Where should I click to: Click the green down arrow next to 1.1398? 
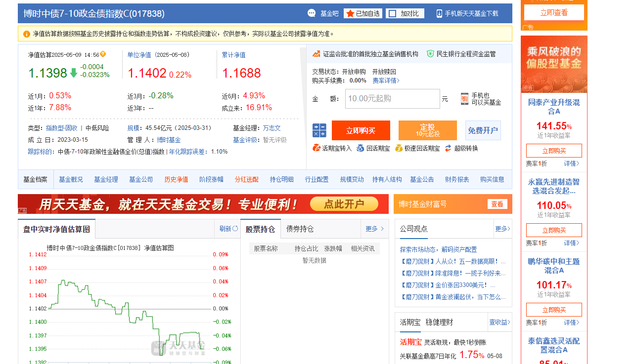(74, 73)
